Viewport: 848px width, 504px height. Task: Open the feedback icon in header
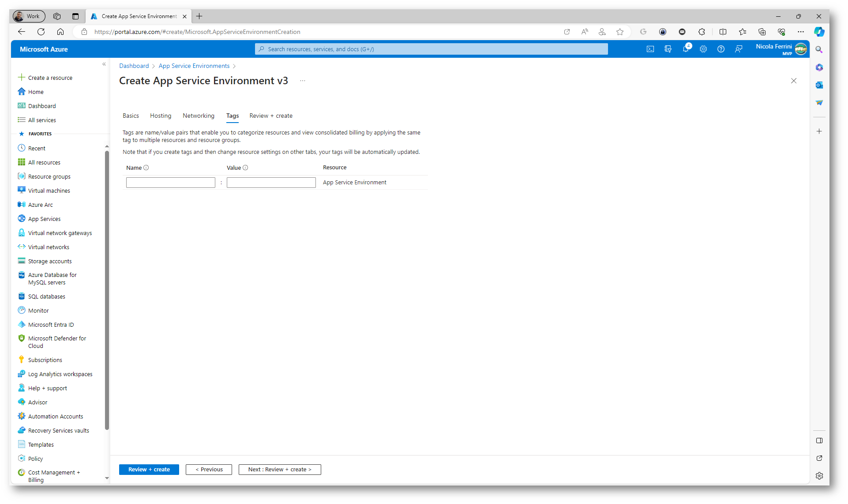(x=739, y=49)
